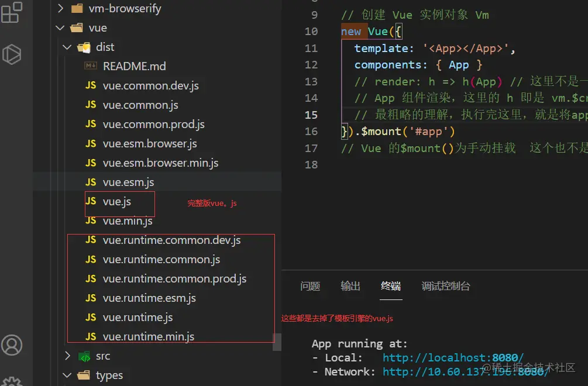Collapse the dist folder chevron
This screenshot has height=386, width=588.
tap(67, 47)
